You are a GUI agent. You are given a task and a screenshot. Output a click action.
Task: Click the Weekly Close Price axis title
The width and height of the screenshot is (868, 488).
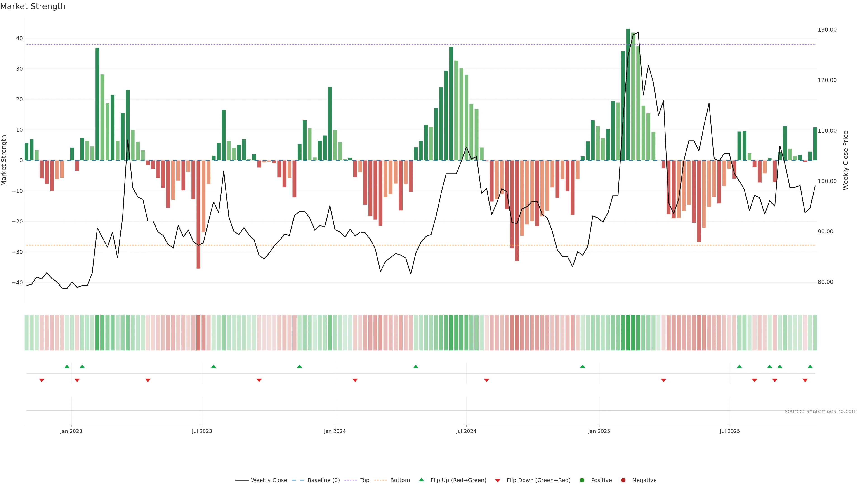tap(846, 160)
